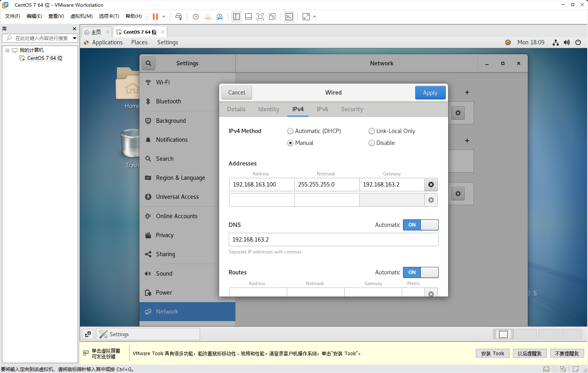Click the network status icon in top bar

pyautogui.click(x=556, y=42)
